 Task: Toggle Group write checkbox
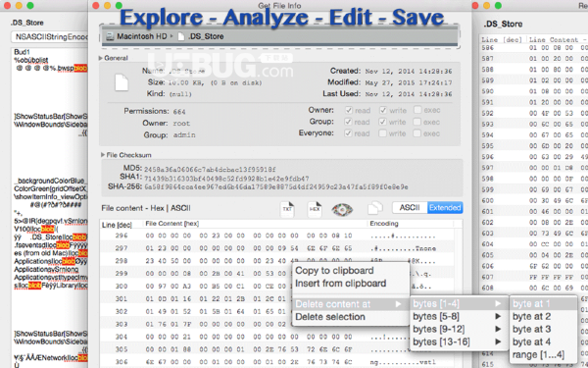pyautogui.click(x=382, y=122)
